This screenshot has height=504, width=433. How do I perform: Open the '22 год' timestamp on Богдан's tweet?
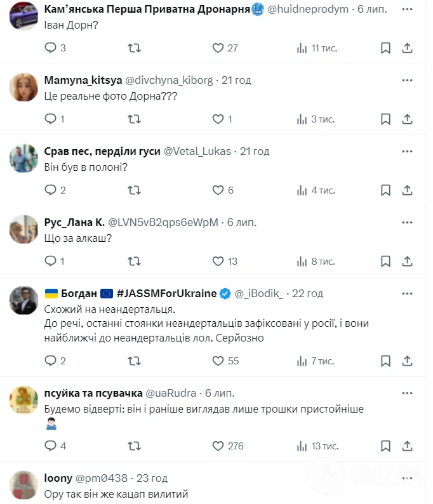click(307, 293)
